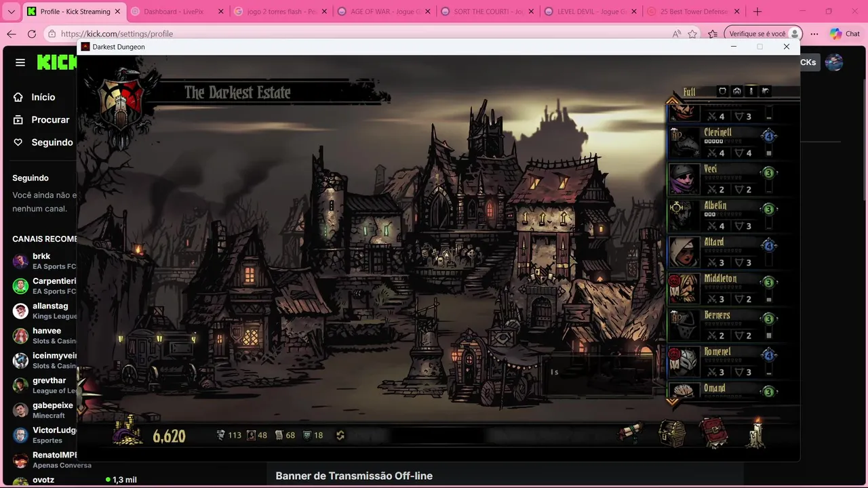Image resolution: width=868 pixels, height=488 pixels.
Task: Open a new browser tab
Action: coord(757,12)
